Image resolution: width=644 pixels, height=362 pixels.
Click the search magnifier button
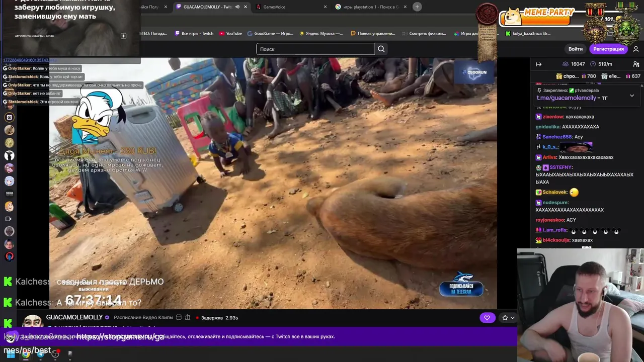(x=381, y=49)
